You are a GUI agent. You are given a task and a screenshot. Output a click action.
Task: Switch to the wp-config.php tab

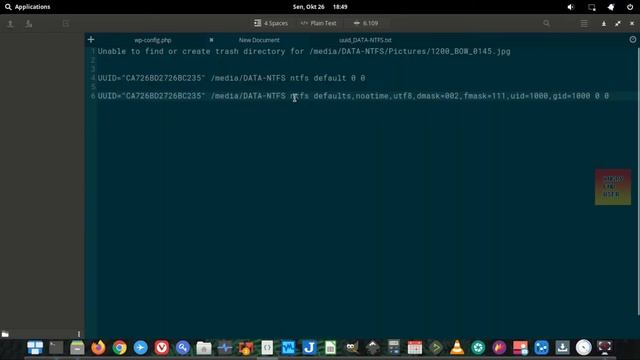point(153,40)
